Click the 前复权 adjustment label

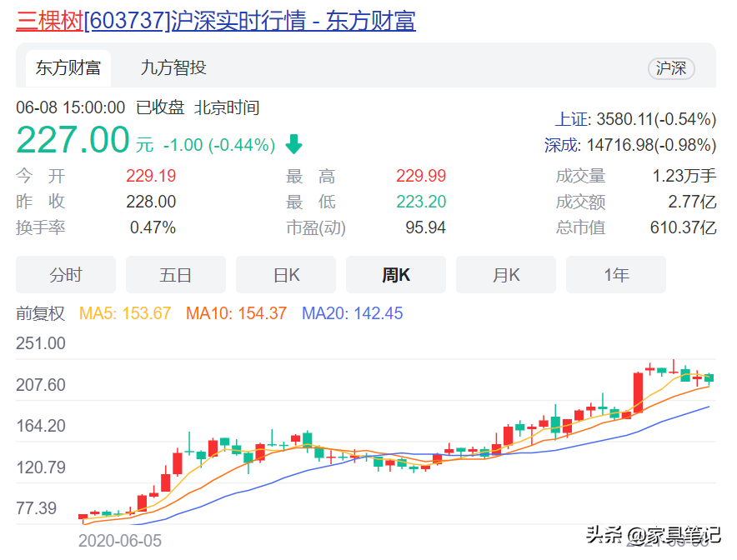tap(40, 314)
